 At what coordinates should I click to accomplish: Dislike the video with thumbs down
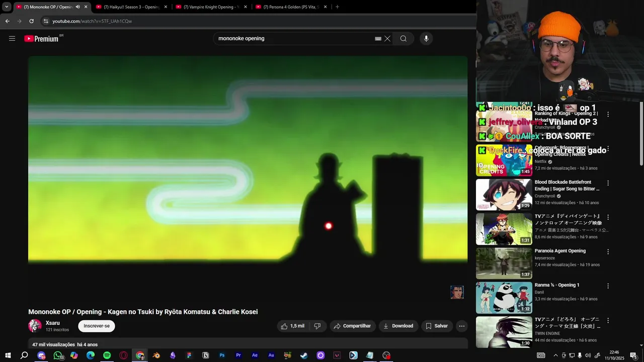pos(317,326)
